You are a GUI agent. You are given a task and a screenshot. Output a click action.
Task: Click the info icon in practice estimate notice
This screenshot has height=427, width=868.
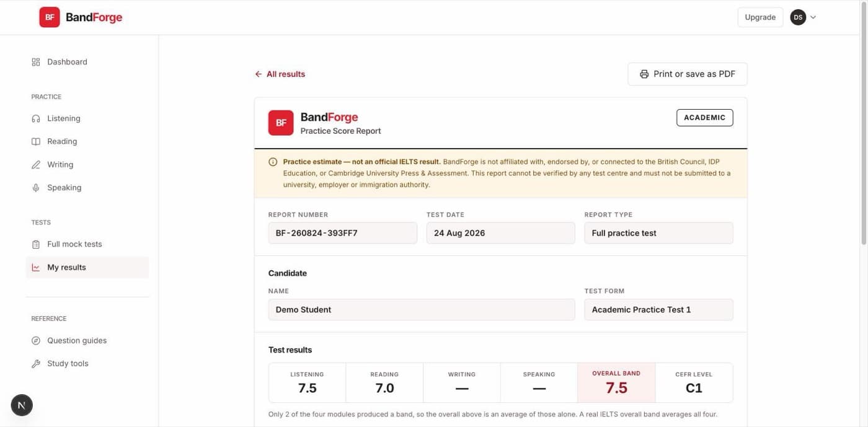point(273,162)
